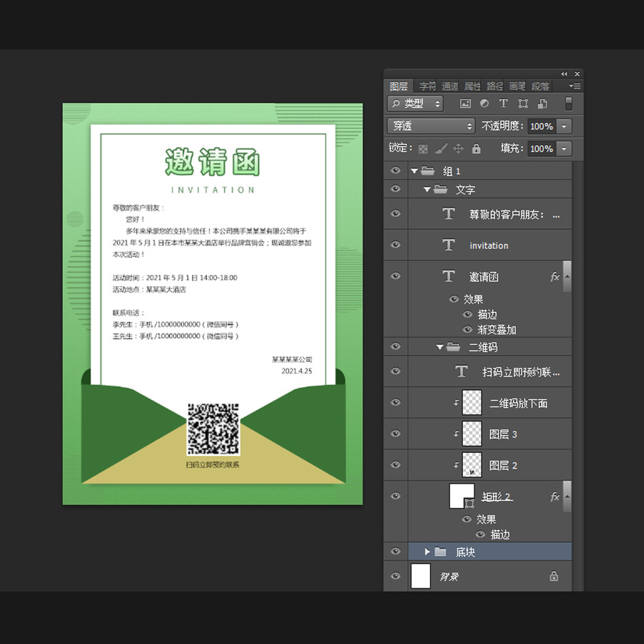Switch to the 图层 tab

pyautogui.click(x=399, y=87)
